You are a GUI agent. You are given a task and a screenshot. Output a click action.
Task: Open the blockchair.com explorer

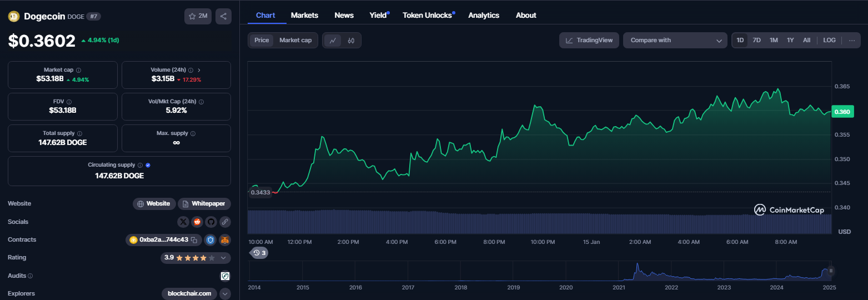189,293
